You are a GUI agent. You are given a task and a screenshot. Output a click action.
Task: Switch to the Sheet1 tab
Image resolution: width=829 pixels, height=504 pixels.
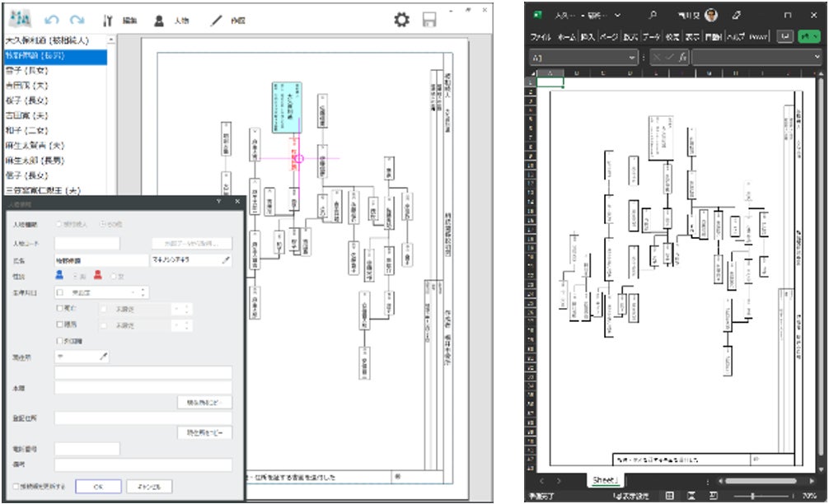(x=606, y=480)
